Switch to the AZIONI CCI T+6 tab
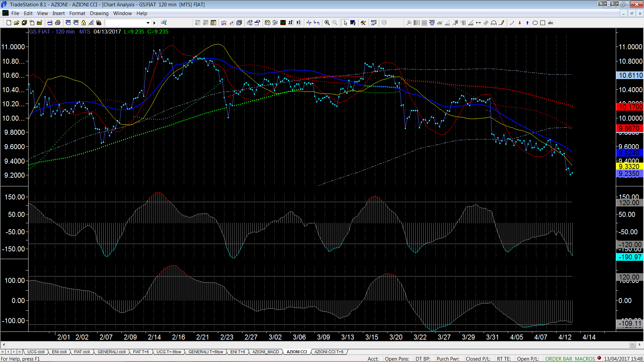Image resolution: width=644 pixels, height=362 pixels. 329,352
